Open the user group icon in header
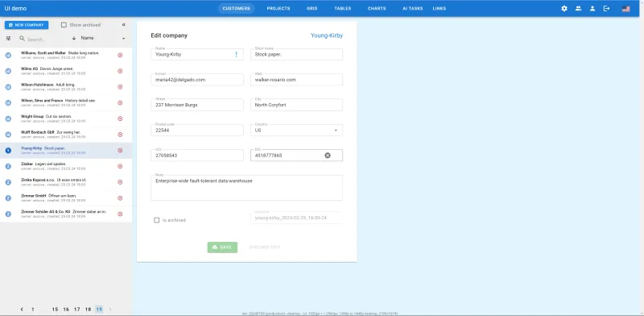The image size is (644, 316). (x=578, y=8)
